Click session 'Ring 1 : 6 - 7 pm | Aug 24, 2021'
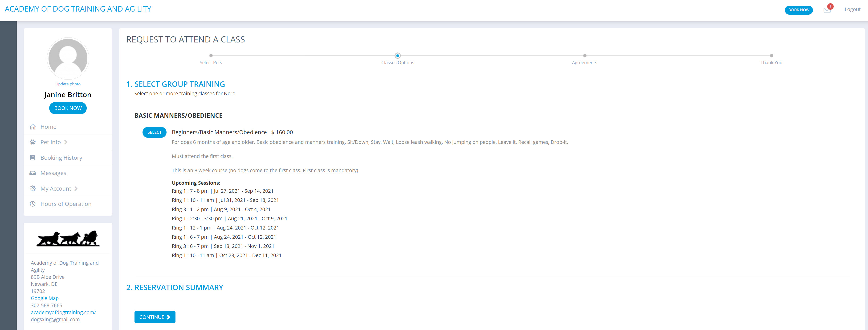This screenshot has width=868, height=330. point(224,237)
